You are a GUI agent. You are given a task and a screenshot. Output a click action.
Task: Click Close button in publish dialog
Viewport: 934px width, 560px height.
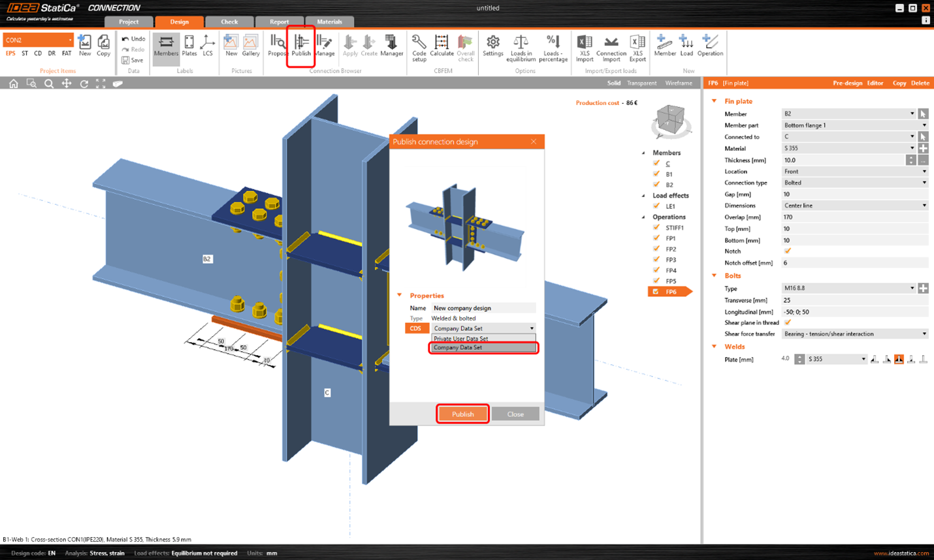pyautogui.click(x=515, y=414)
